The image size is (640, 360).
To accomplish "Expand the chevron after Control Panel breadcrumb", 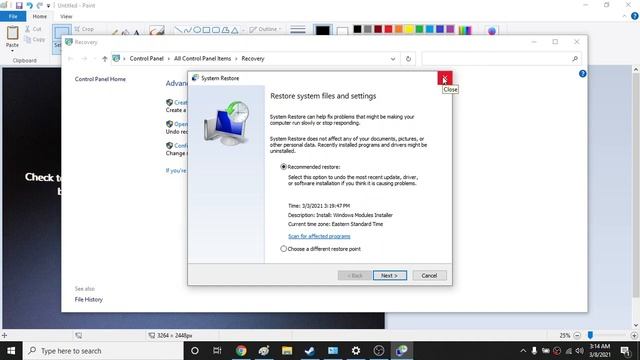I will [168, 59].
